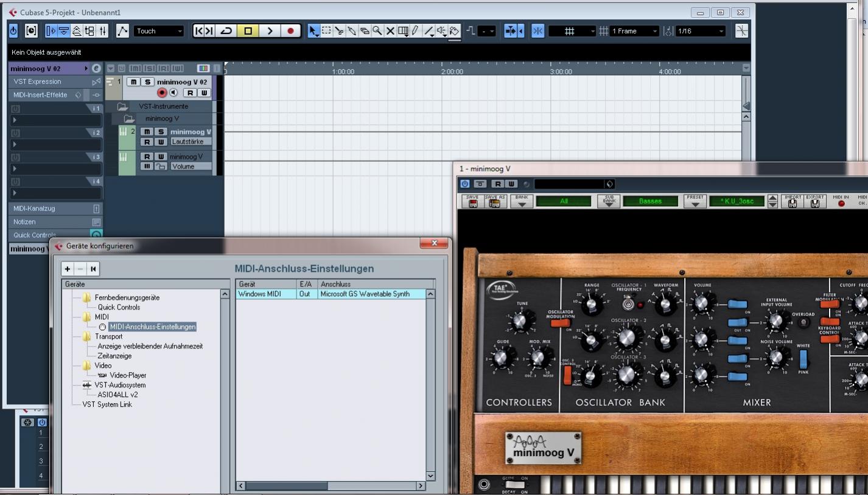Open the snap type grid dropdown
This screenshot has height=495, width=868.
(x=572, y=31)
